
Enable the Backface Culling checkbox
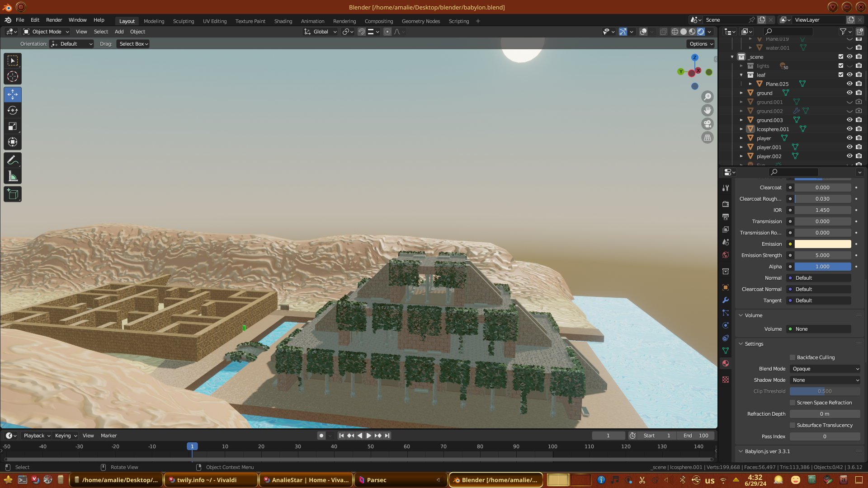pos(793,357)
